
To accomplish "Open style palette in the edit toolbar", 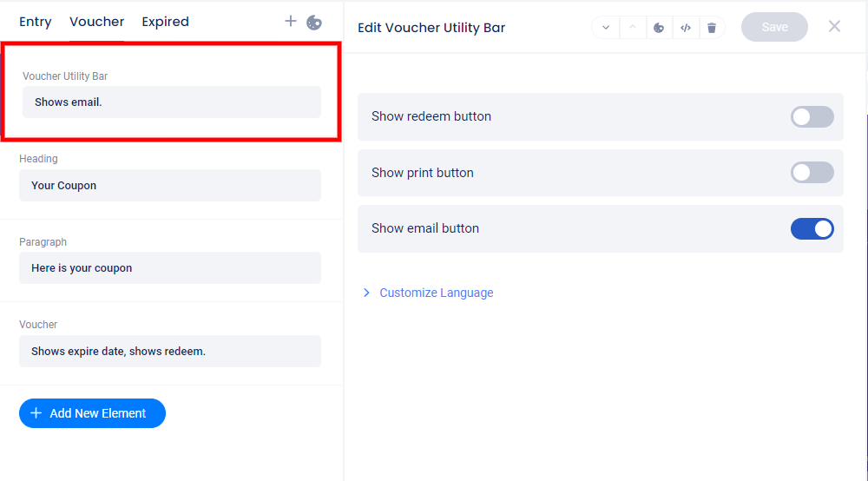I will (x=659, y=28).
